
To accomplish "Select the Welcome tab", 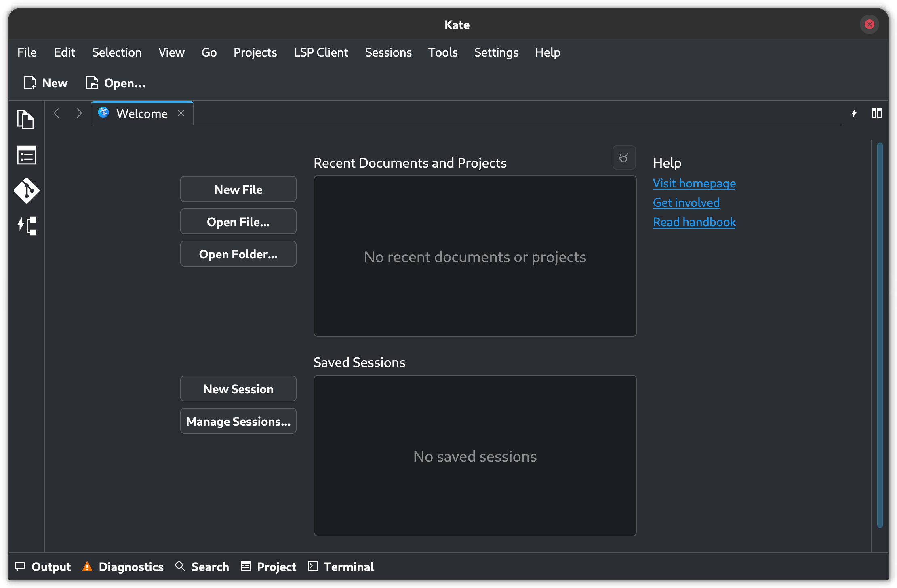I will coord(141,113).
